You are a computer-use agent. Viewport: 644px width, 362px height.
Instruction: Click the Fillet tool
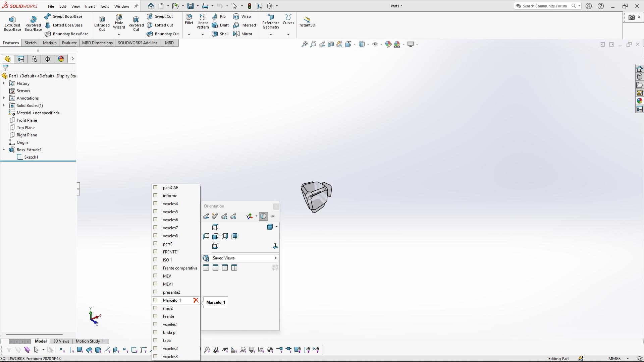[189, 19]
